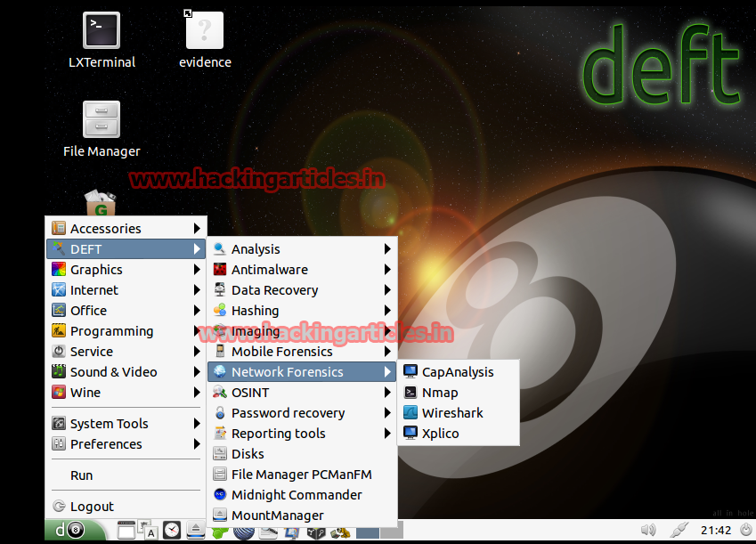Viewport: 756px width, 544px height.
Task: Launch CapAnalysis from Network Forensics
Action: click(458, 372)
